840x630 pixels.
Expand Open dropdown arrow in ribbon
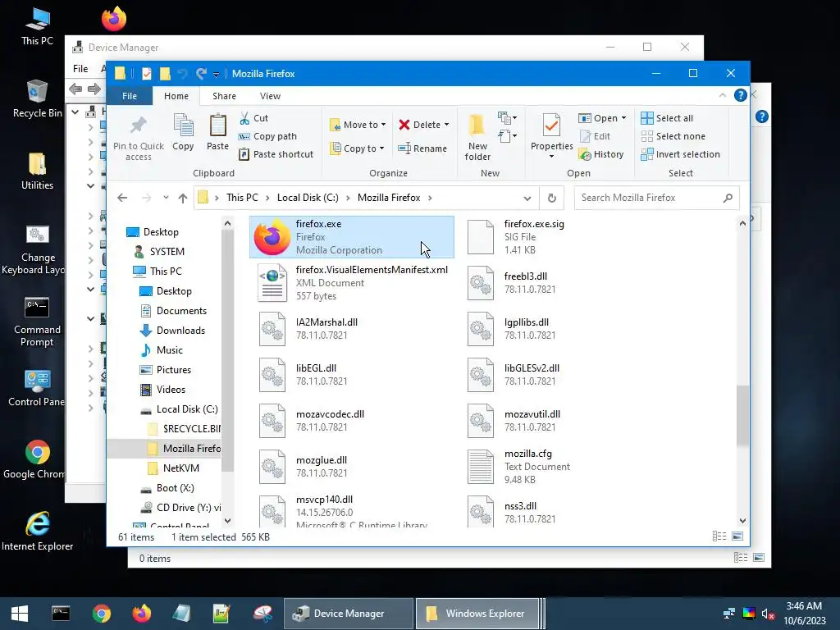tap(623, 118)
